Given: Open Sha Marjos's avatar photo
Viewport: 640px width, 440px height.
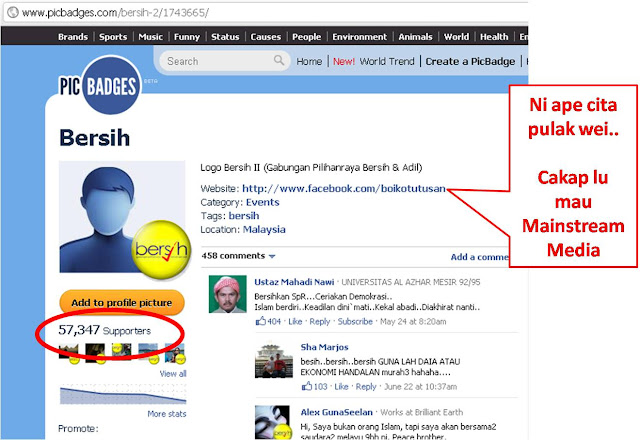Looking at the screenshot, I should (274, 359).
